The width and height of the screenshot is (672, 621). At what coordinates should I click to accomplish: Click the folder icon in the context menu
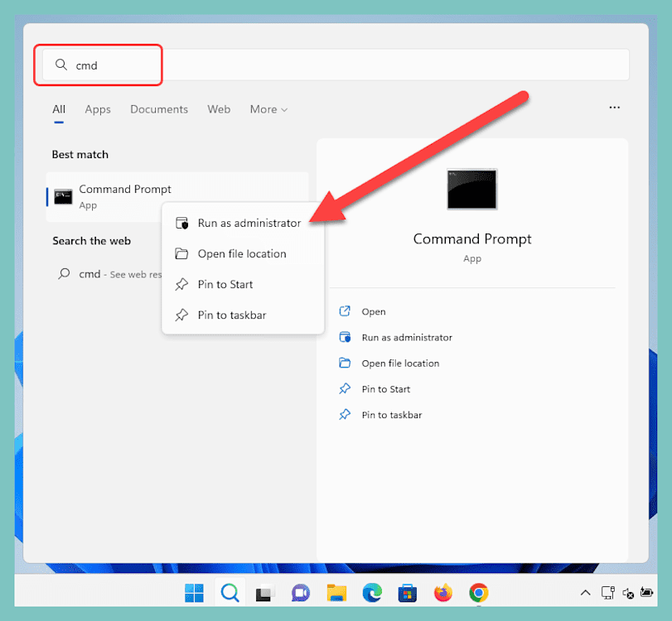(181, 254)
